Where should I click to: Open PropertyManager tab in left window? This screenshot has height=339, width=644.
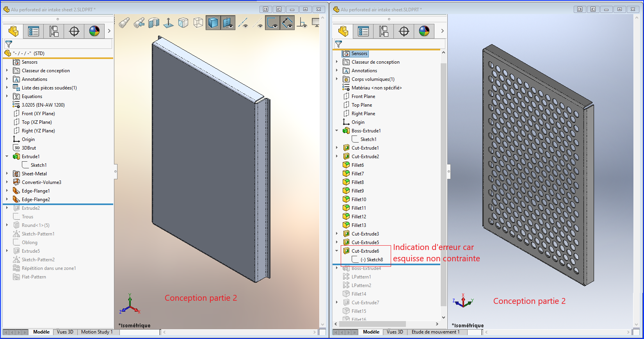click(34, 31)
